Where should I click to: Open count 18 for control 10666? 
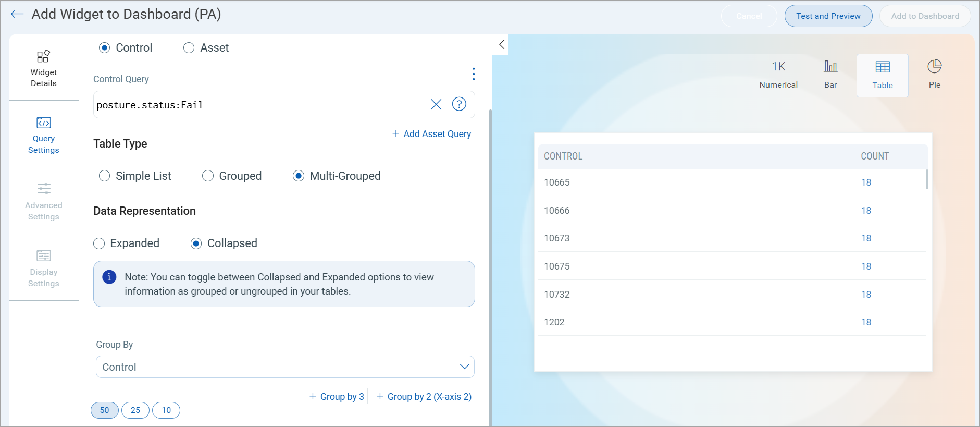click(x=866, y=211)
